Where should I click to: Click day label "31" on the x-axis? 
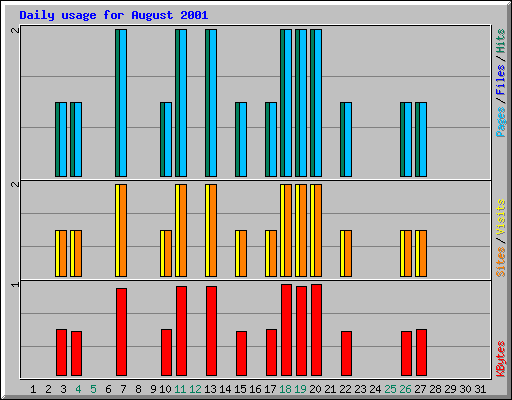click(x=480, y=389)
